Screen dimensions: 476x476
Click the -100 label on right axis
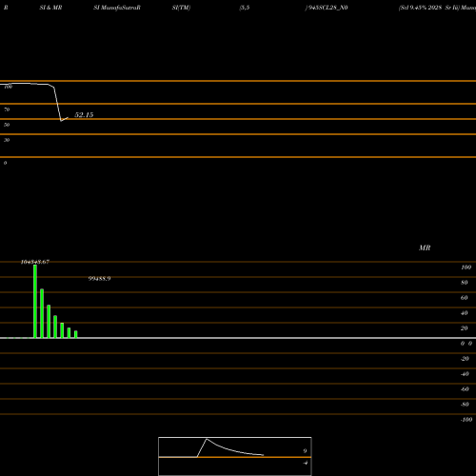pos(466,420)
